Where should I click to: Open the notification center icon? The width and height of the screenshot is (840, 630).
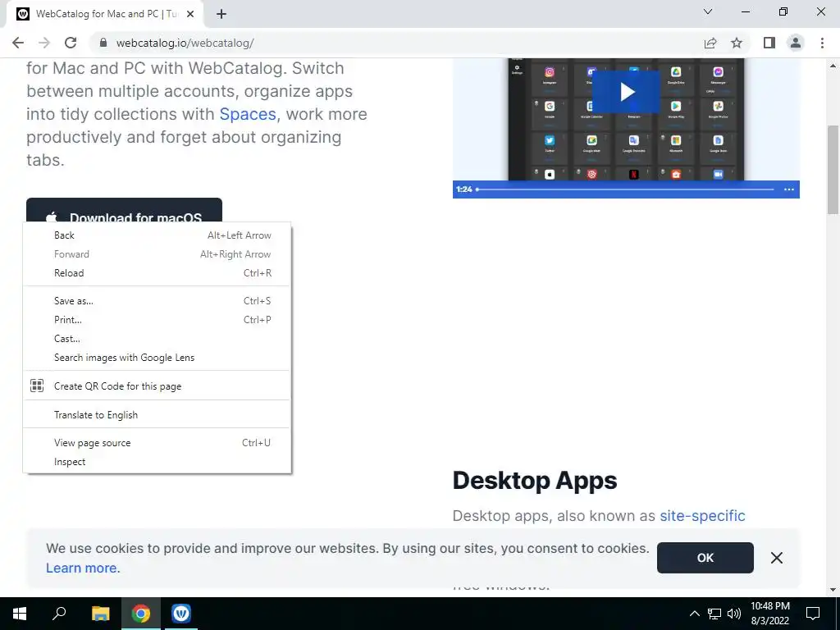(x=813, y=614)
